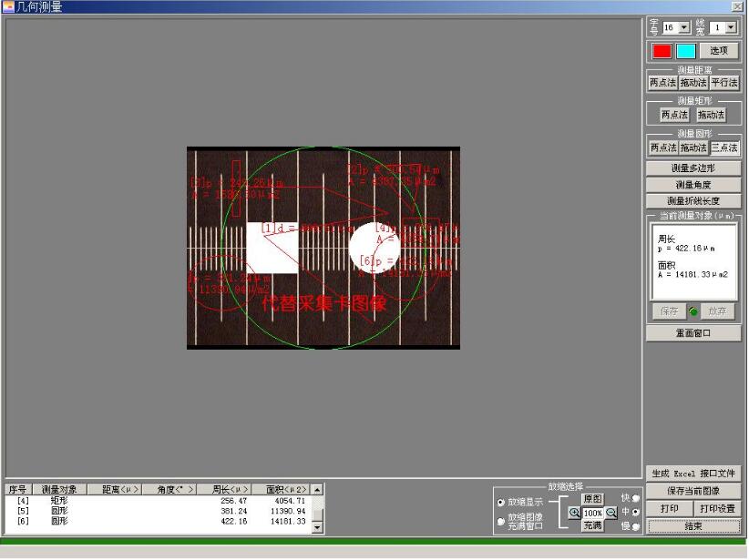
Task: Pick the red color swatch
Action: click(x=662, y=51)
